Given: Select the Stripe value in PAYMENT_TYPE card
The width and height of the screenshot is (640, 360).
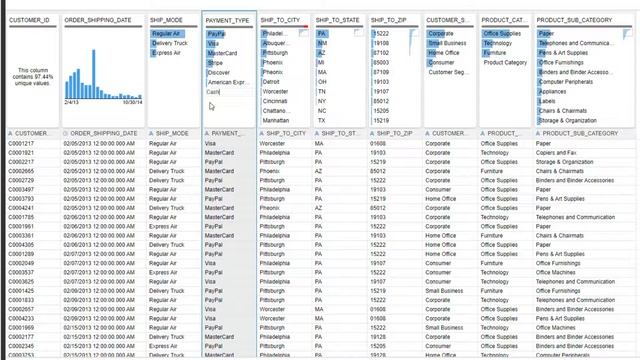Looking at the screenshot, I should [215, 63].
